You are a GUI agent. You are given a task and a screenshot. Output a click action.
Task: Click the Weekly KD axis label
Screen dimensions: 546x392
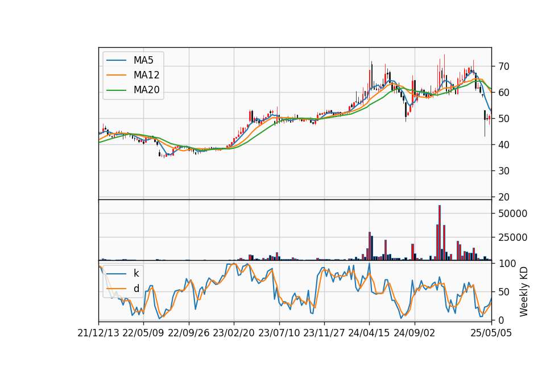click(x=524, y=292)
